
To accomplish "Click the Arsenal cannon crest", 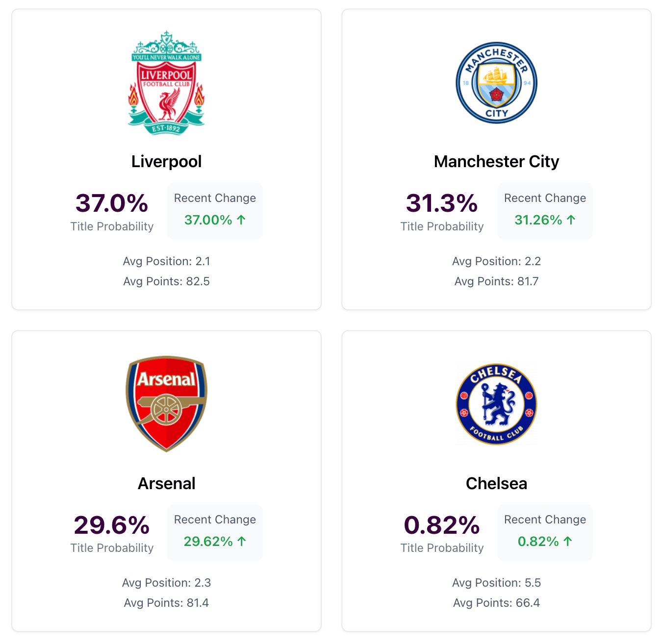I will 166,403.
